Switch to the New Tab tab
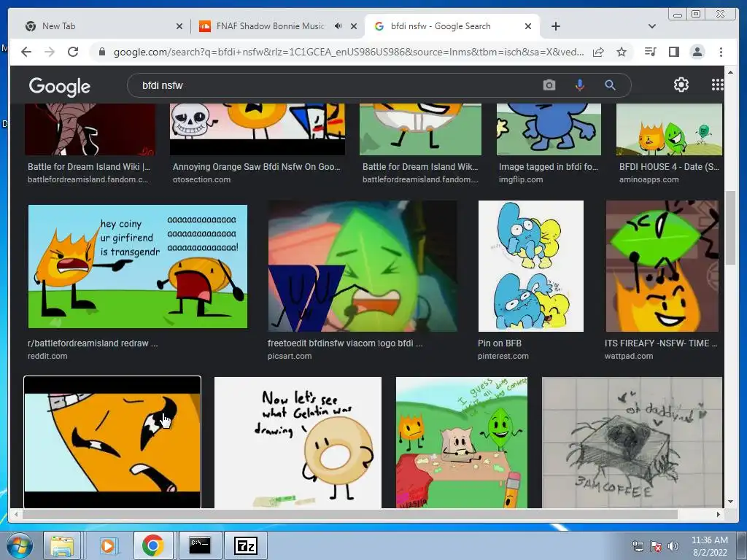Screen dimensions: 747x560 point(99,26)
